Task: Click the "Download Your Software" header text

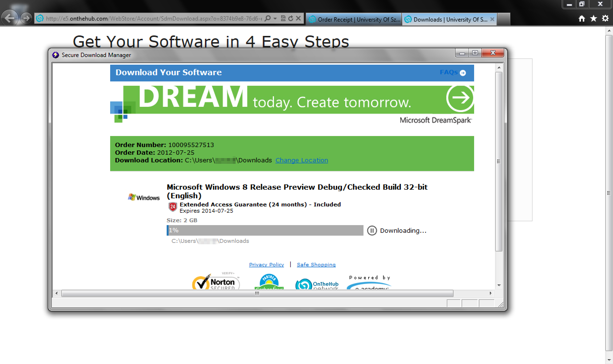Action: (169, 72)
